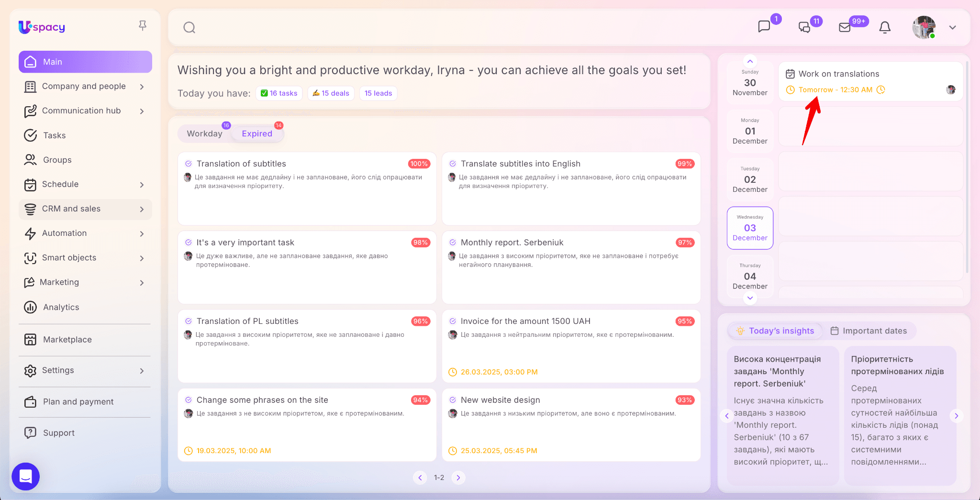
Task: Check off 'Monthly report. Serbeniuk' task
Action: pos(453,243)
